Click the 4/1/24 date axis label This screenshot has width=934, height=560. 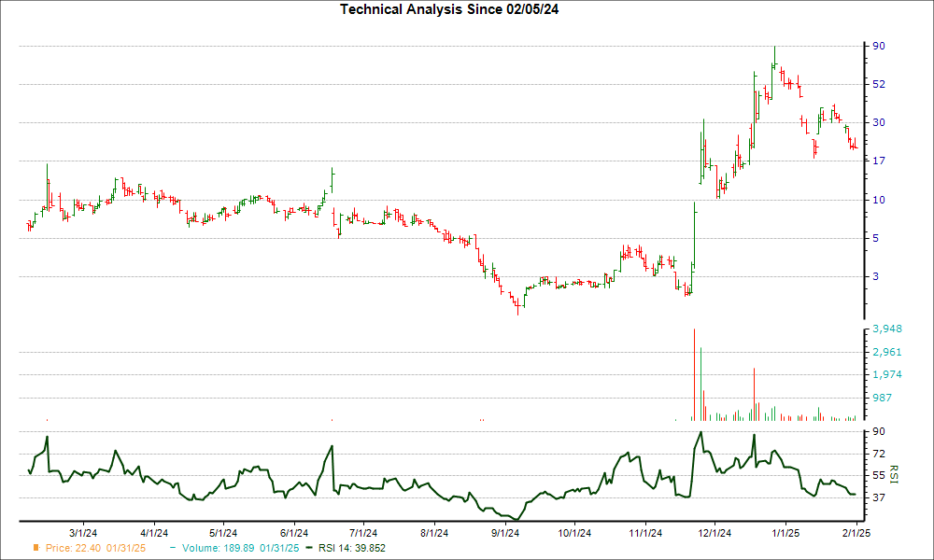[x=154, y=533]
